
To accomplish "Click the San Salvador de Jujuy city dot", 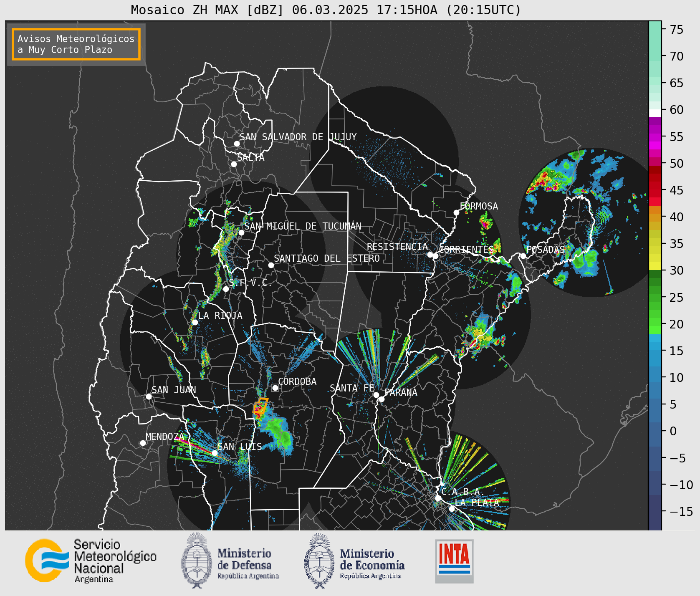I will [237, 144].
